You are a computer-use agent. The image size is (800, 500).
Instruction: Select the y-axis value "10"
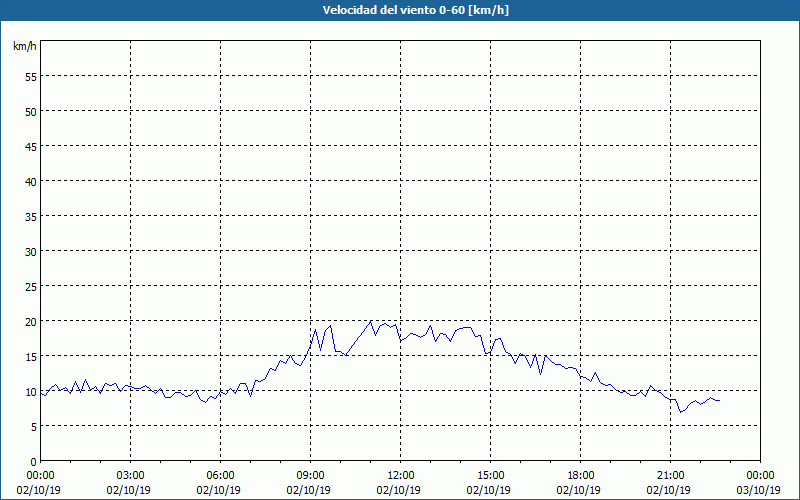click(31, 391)
